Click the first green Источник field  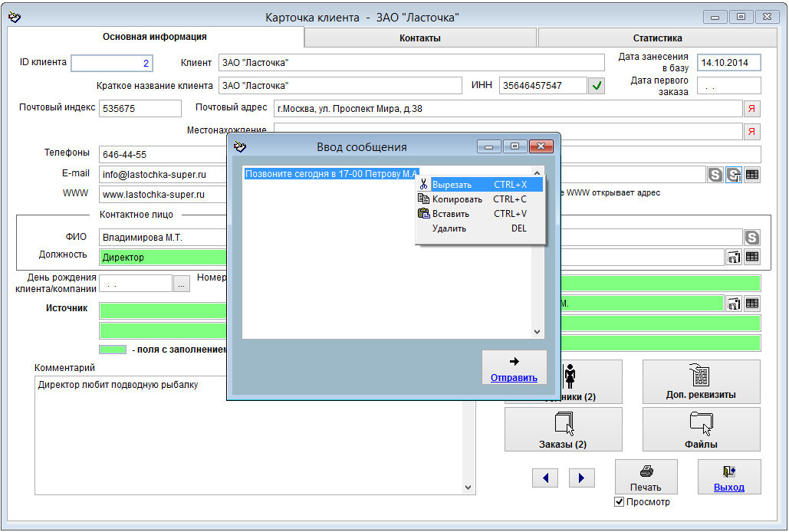(163, 310)
